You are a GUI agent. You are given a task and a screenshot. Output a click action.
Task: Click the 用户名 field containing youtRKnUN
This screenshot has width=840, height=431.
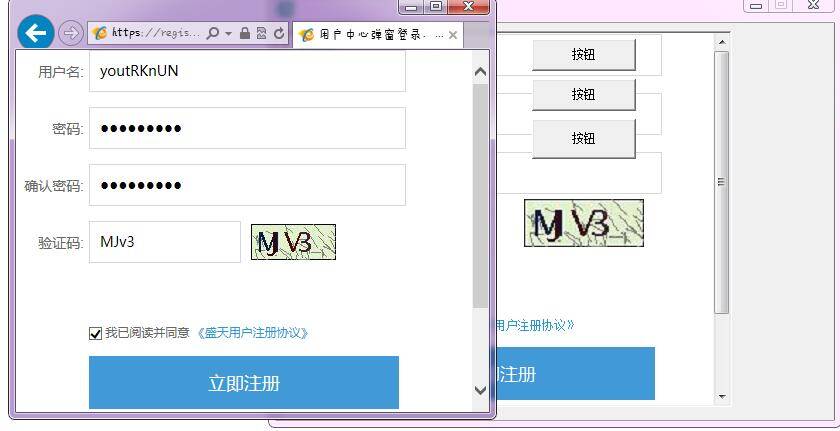(247, 71)
